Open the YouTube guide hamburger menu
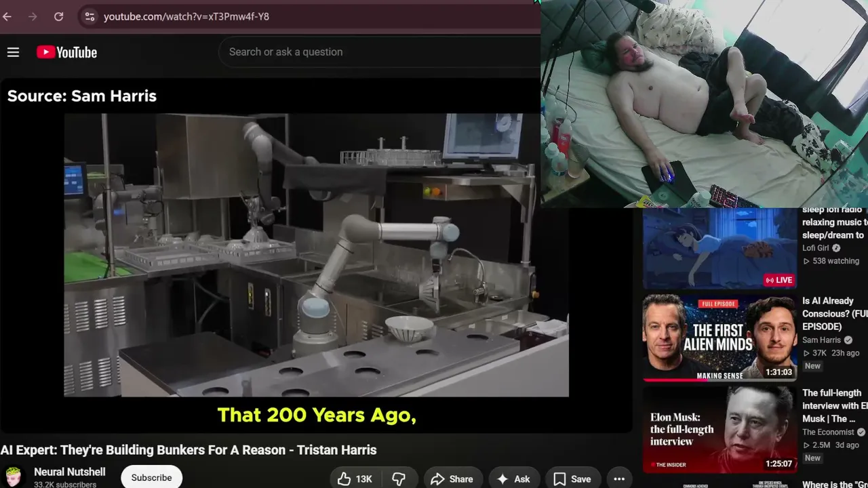The height and width of the screenshot is (488, 868). coord(13,52)
